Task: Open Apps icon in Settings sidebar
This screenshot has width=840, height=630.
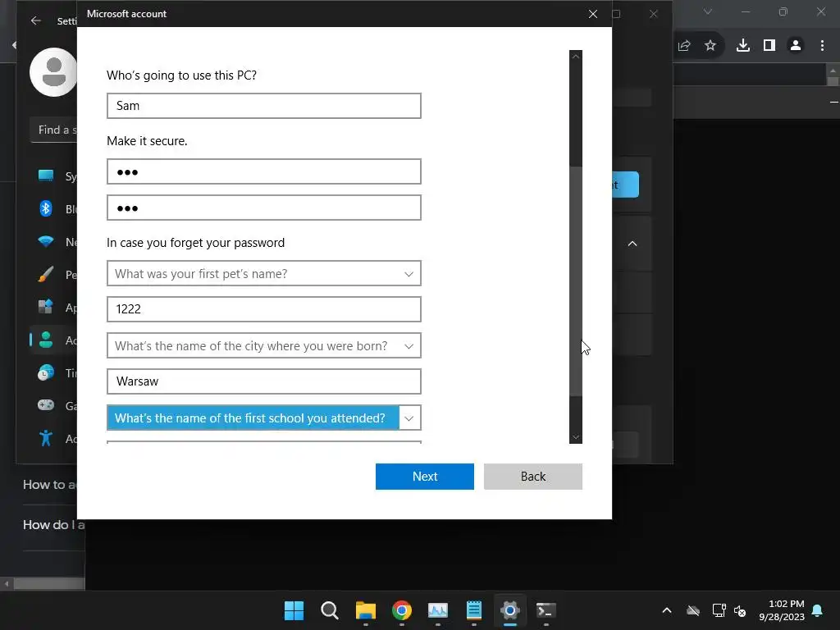Action: click(46, 307)
